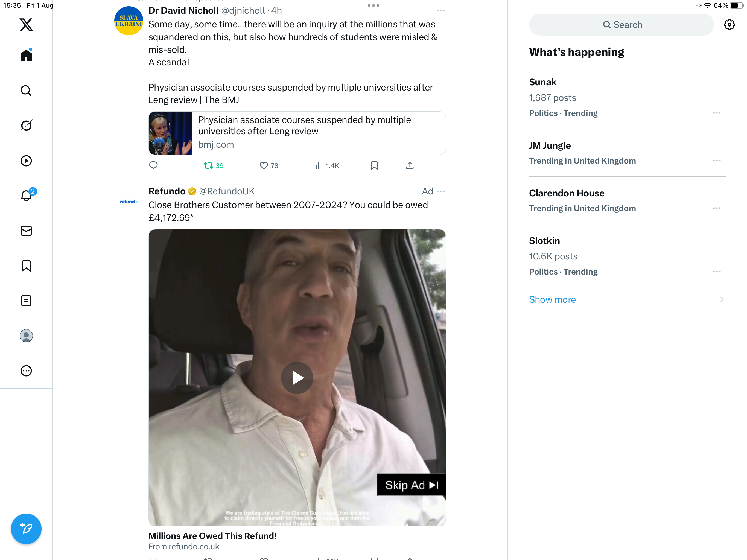Open Notifications bell in sidebar
This screenshot has width=747, height=560.
26,196
